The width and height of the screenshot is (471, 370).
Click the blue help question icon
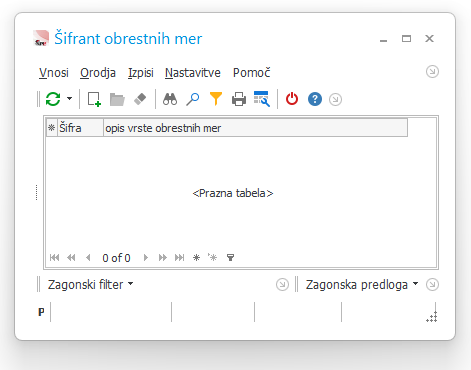(x=315, y=99)
